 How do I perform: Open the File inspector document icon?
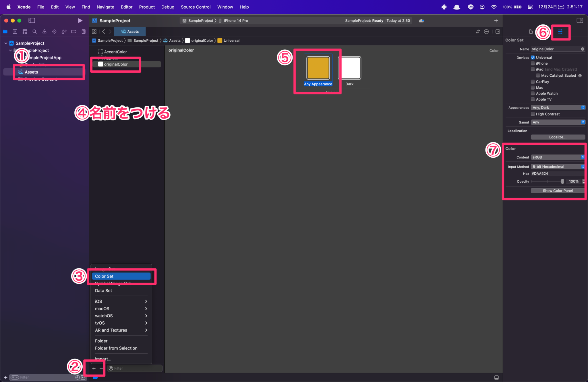point(531,32)
